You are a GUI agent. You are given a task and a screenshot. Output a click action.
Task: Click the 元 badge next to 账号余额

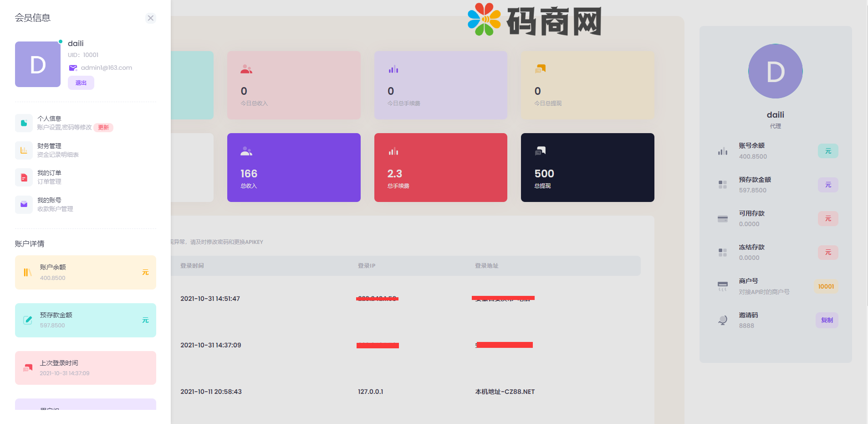click(x=828, y=151)
